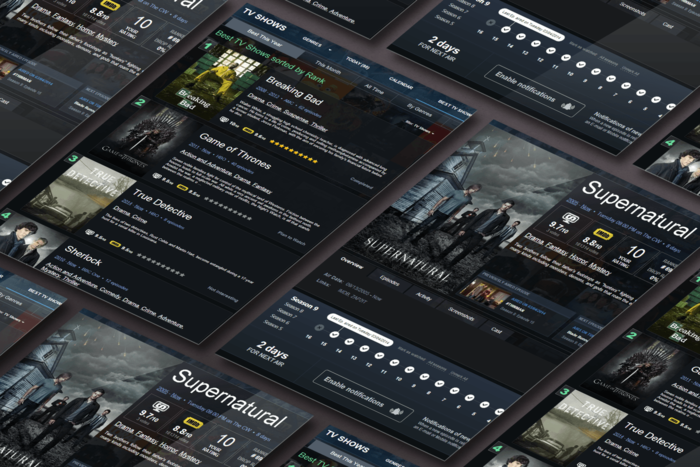Set Breaking Bad's gold star rating
The height and width of the screenshot is (467, 700).
[x=294, y=151]
